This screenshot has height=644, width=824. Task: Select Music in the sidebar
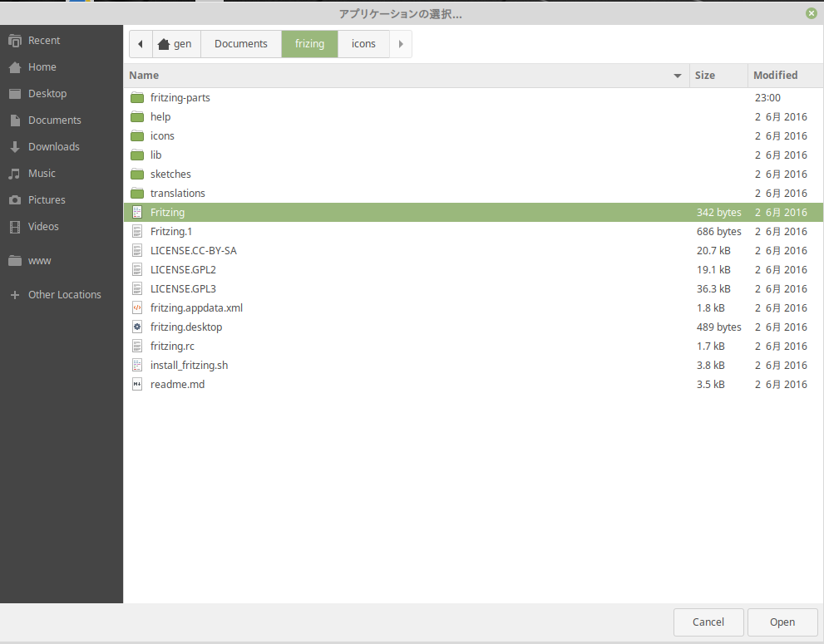(x=62, y=174)
